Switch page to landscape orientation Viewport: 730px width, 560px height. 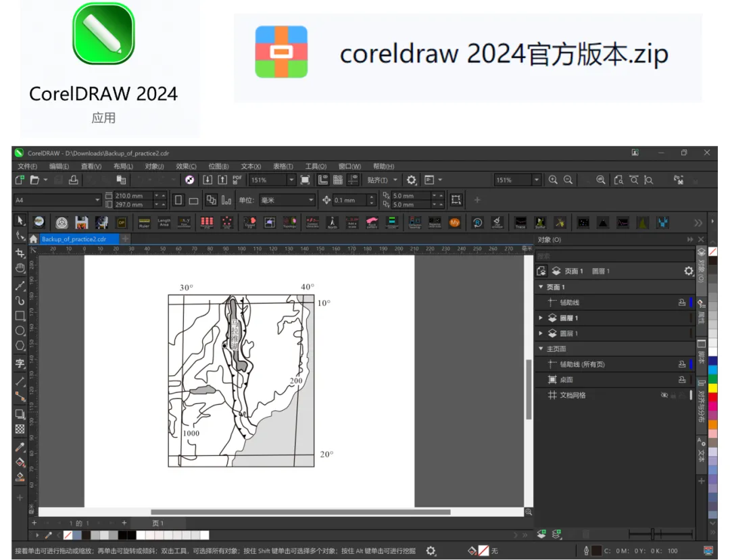(x=193, y=201)
